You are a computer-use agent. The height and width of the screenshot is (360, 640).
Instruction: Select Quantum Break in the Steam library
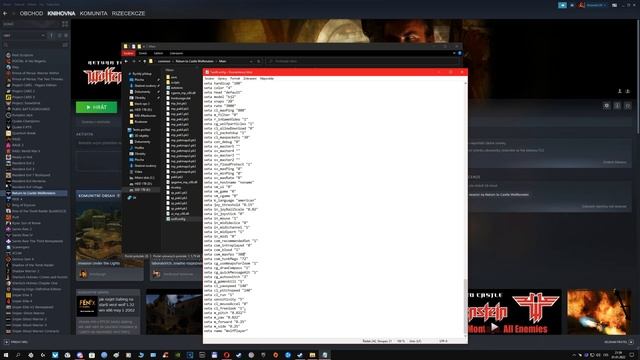coord(24,133)
